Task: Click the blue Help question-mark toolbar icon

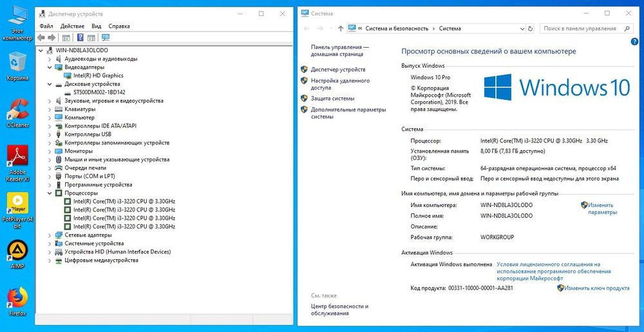Action: pos(80,38)
